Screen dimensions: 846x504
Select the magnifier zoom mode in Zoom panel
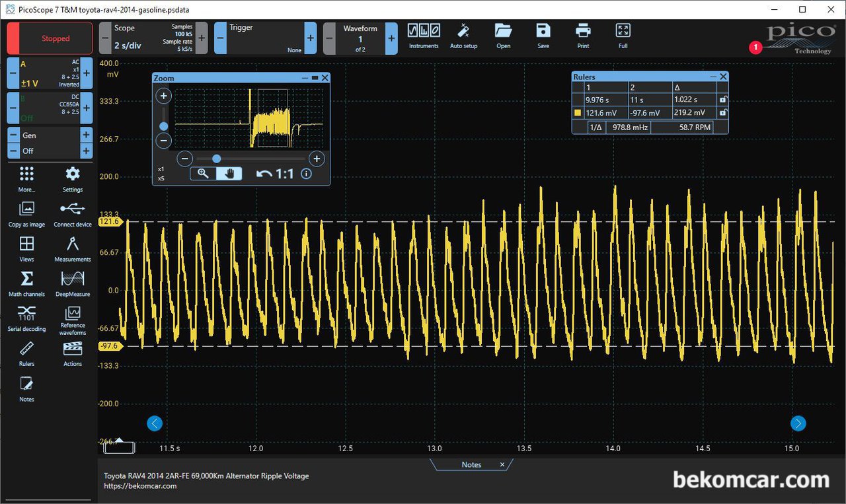[203, 174]
